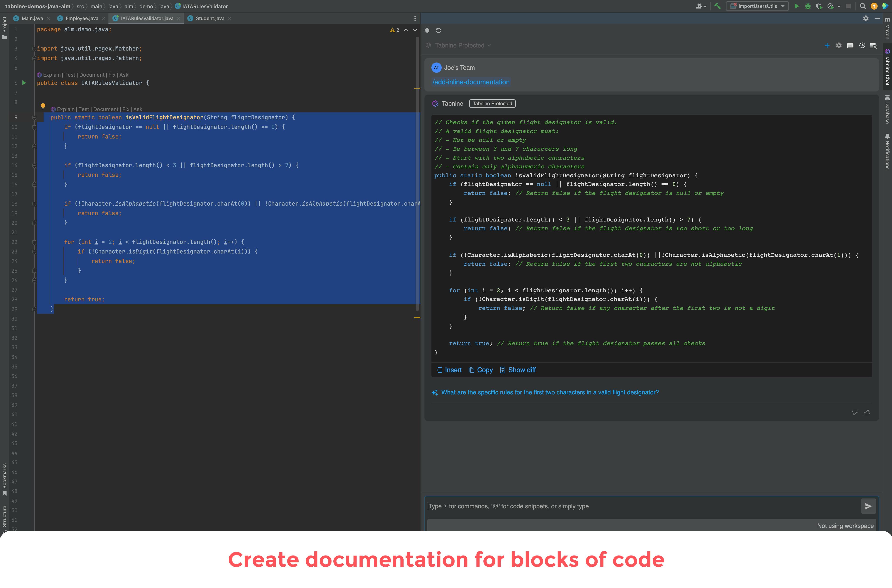Collapse the for loop fold on line 22
This screenshot has height=588, width=892.
34,242
